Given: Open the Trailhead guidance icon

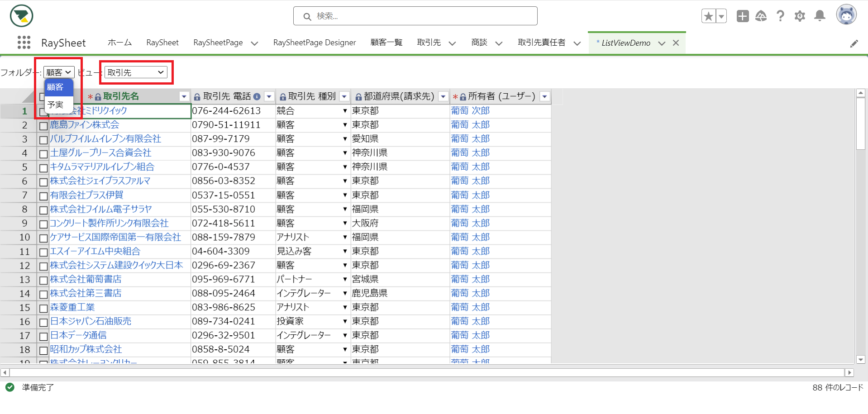Looking at the screenshot, I should [x=761, y=16].
